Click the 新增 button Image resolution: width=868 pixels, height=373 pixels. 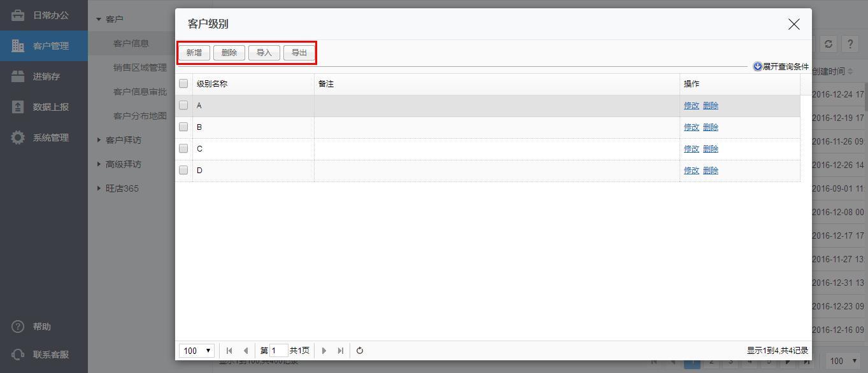(194, 53)
